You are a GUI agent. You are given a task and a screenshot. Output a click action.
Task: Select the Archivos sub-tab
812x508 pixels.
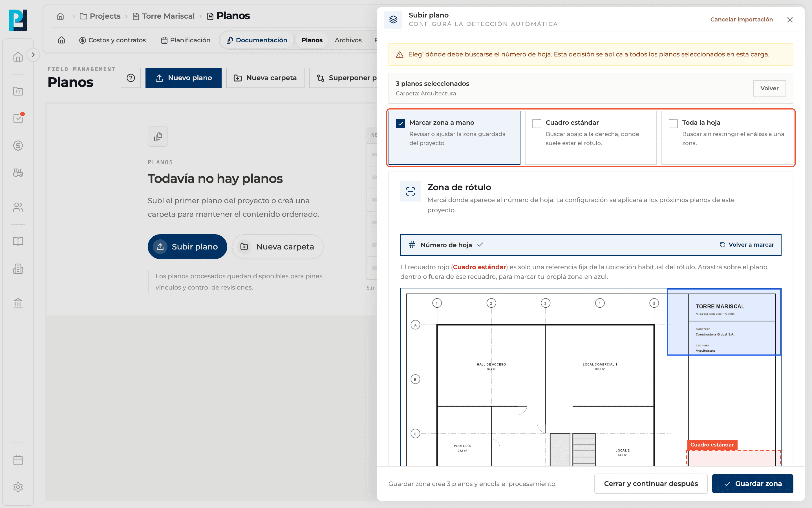(x=348, y=40)
